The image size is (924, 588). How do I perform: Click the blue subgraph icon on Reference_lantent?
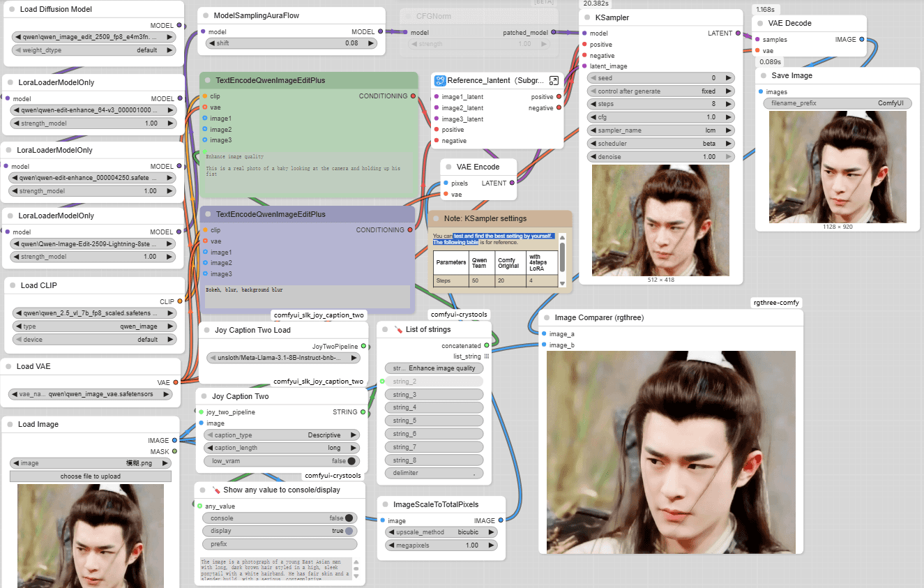point(440,80)
